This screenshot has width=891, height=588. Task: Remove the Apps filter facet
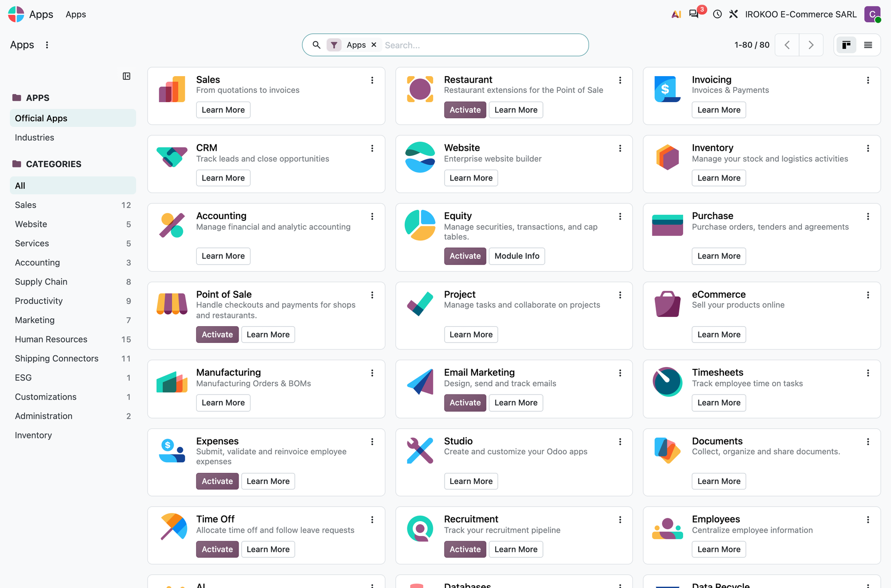click(374, 45)
